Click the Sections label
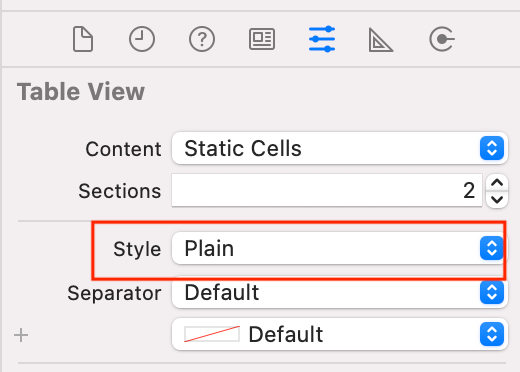The width and height of the screenshot is (520, 372). pos(120,191)
